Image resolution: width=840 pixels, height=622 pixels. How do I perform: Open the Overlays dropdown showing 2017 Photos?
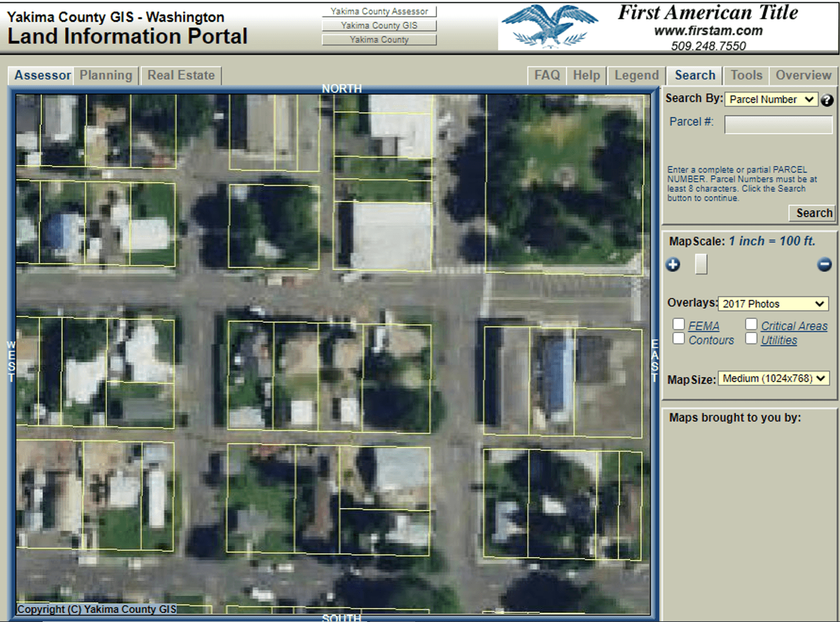pos(773,304)
